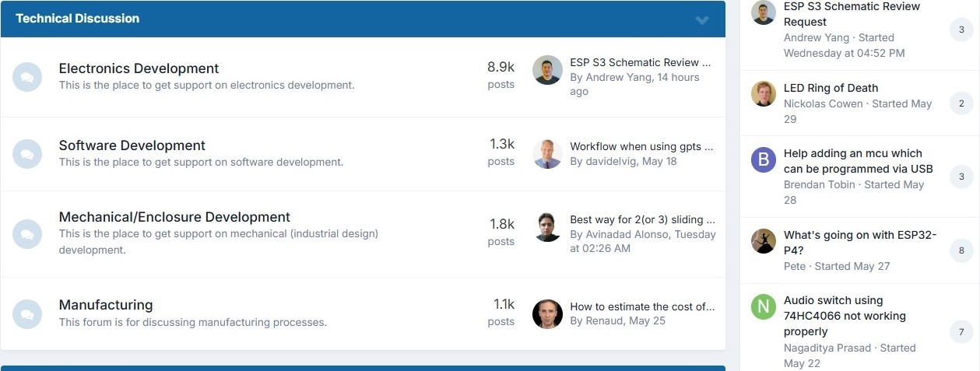Open the Manufacturing forum
The height and width of the screenshot is (371, 980).
click(x=106, y=305)
